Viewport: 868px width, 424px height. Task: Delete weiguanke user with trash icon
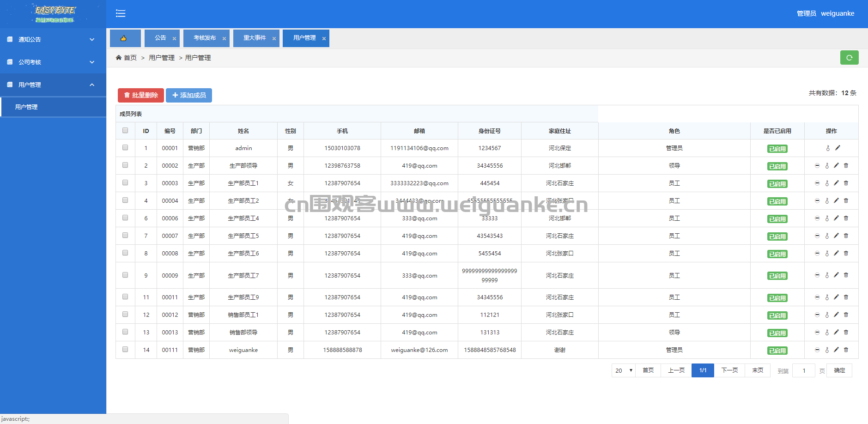tap(846, 350)
